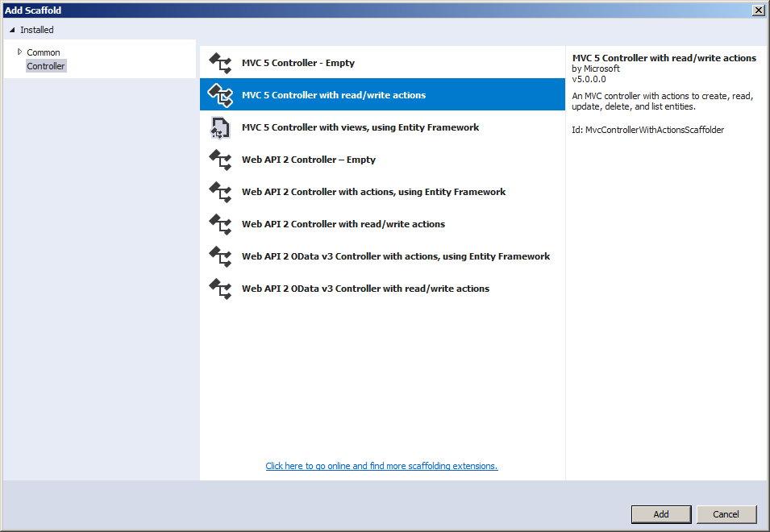Click the MVC 5 Controller with views icon
Image resolution: width=770 pixels, height=532 pixels.
(x=220, y=127)
